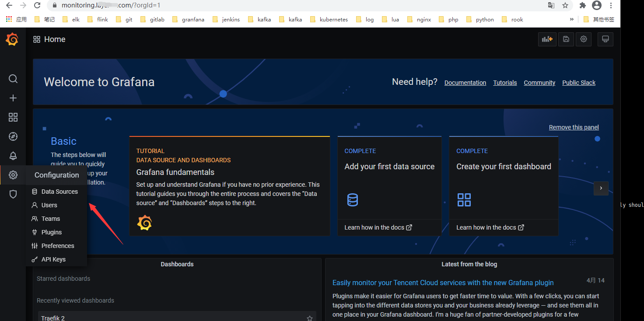Bookmark this page with the star icon
Image resolution: width=644 pixels, height=321 pixels.
(565, 5)
